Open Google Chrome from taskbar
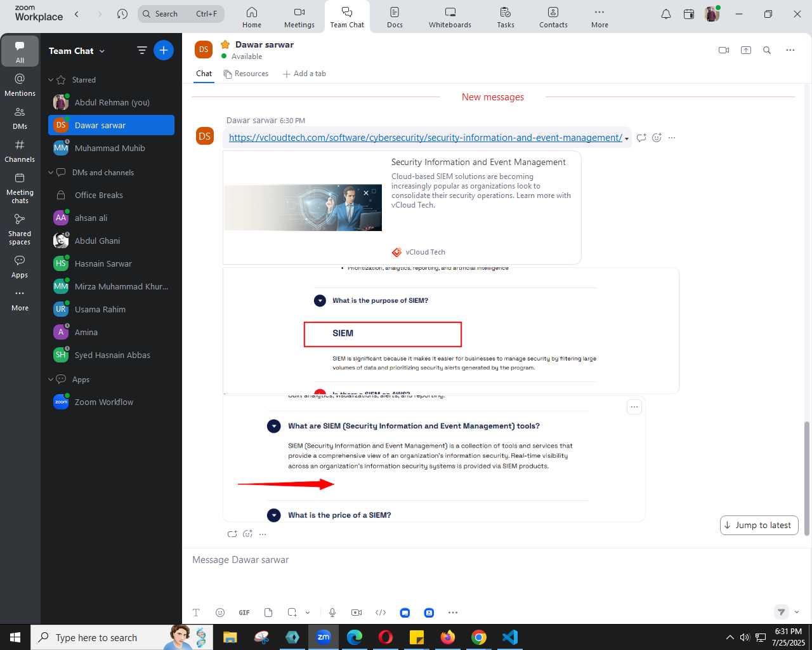The width and height of the screenshot is (812, 650). [479, 637]
